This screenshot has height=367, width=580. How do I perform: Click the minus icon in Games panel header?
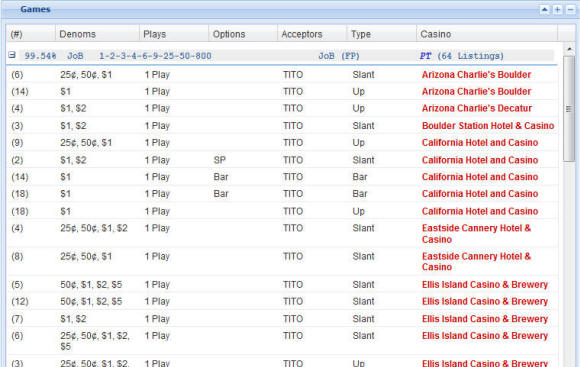tap(571, 10)
